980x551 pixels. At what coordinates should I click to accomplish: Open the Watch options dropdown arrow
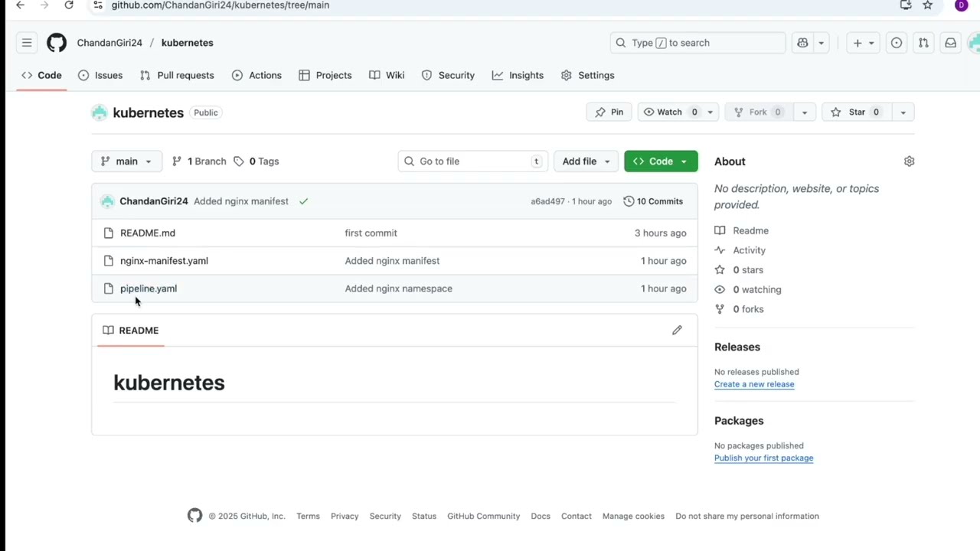[x=710, y=112]
